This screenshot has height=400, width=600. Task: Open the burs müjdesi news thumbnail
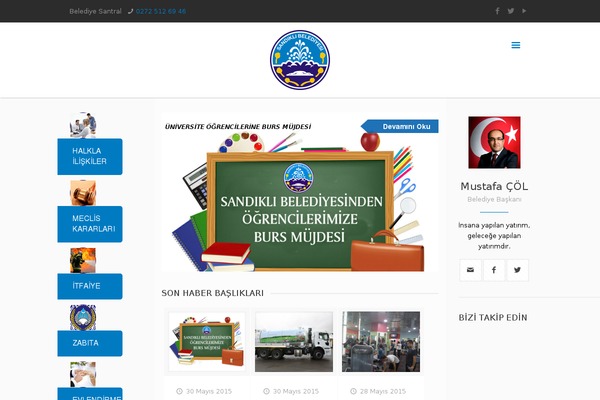coord(207,341)
